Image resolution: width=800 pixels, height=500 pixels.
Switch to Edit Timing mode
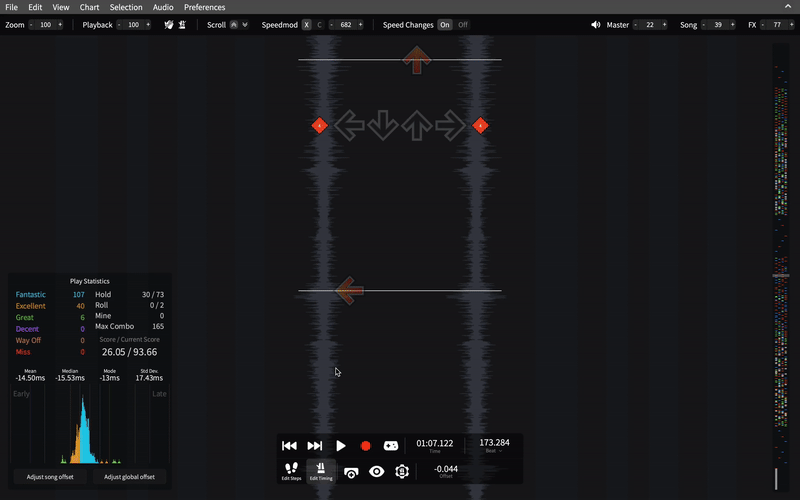tap(321, 471)
